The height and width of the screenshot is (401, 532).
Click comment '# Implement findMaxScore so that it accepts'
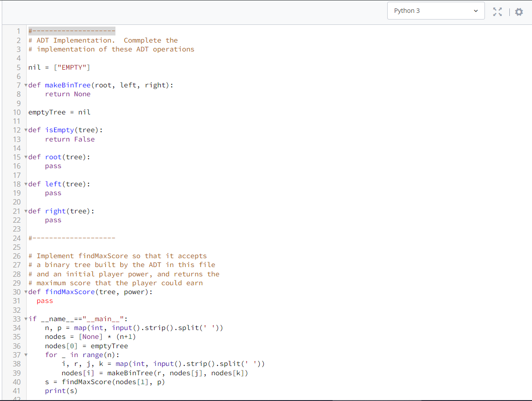pos(117,256)
